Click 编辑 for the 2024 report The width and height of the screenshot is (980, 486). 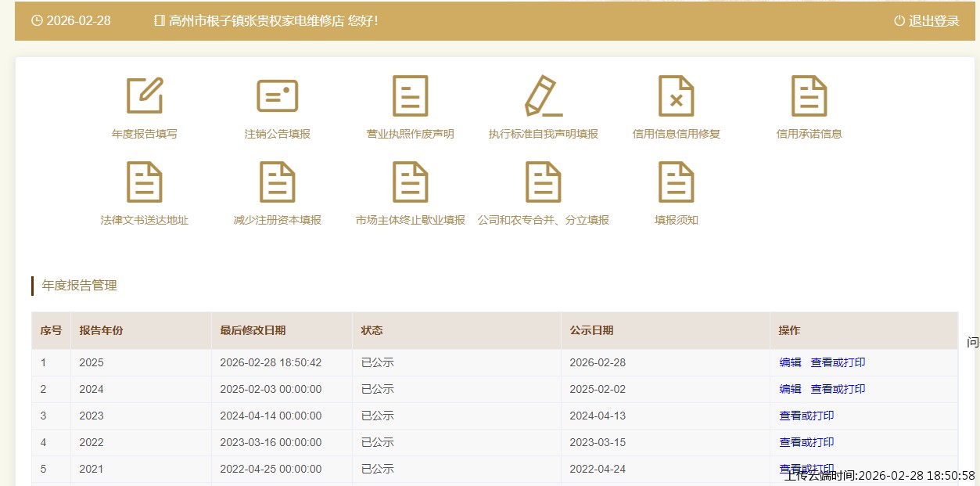790,389
